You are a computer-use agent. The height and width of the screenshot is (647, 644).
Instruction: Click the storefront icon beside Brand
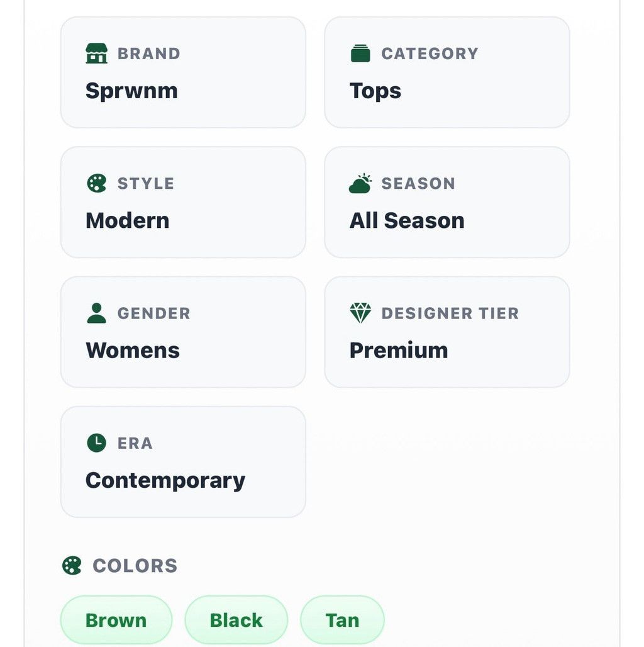pyautogui.click(x=96, y=53)
